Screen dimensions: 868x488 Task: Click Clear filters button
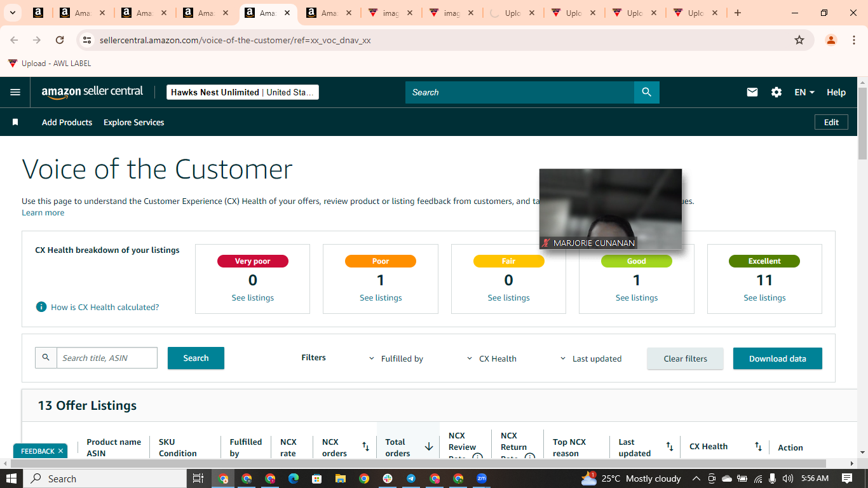coord(685,358)
